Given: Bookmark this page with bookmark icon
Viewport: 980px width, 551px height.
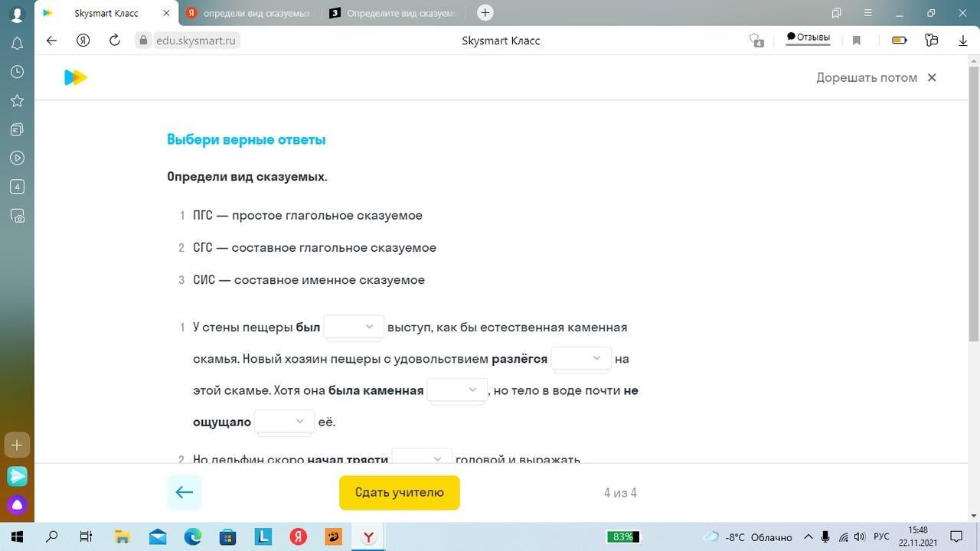Looking at the screenshot, I should pyautogui.click(x=857, y=41).
